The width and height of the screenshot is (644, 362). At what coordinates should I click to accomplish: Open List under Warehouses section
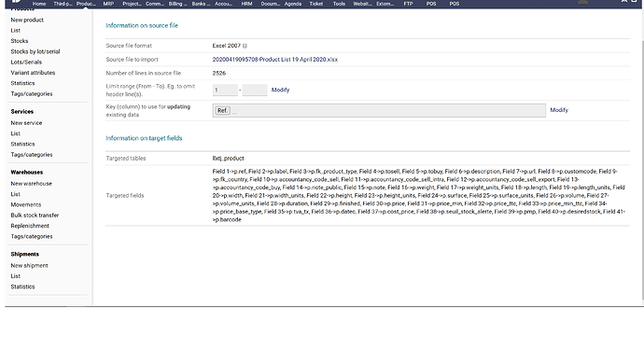(x=16, y=194)
